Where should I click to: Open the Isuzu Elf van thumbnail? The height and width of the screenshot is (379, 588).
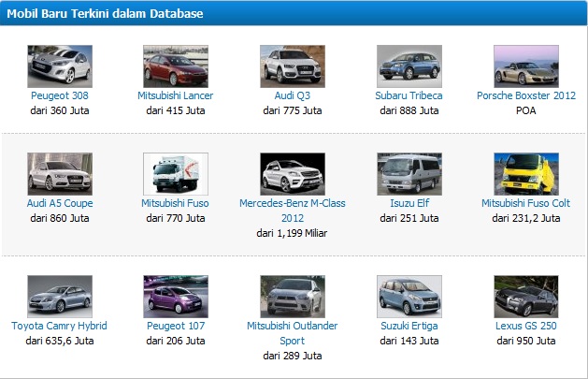point(409,174)
